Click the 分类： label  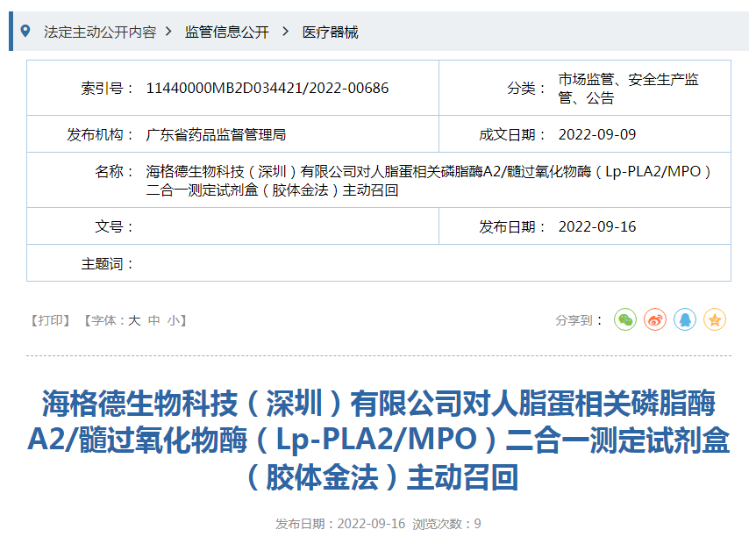(x=526, y=89)
